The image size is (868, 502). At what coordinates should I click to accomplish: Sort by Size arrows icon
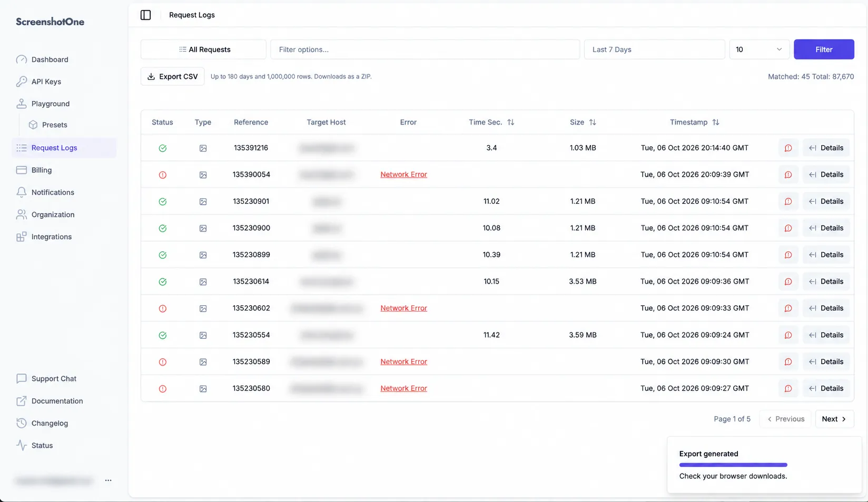[x=593, y=122]
